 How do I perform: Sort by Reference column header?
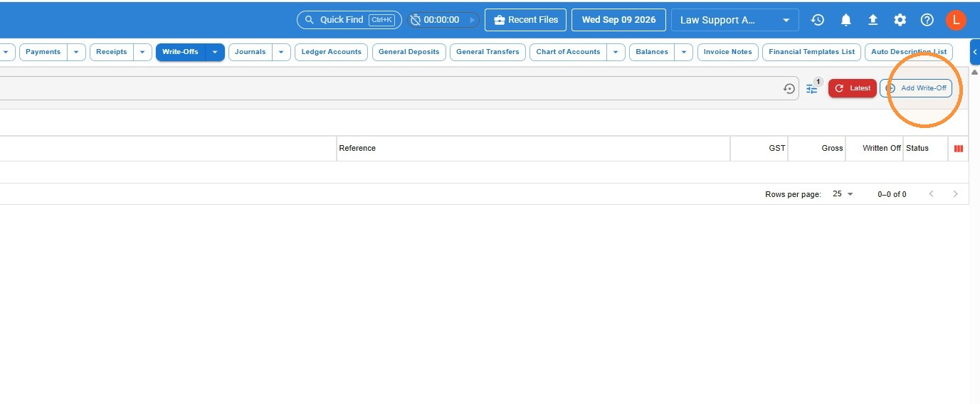click(x=357, y=148)
